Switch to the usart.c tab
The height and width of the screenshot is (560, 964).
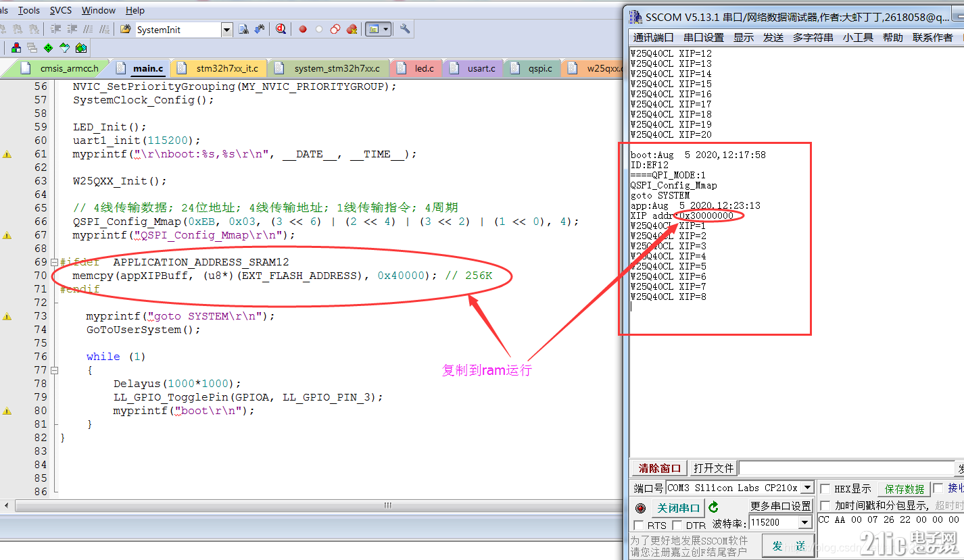(x=473, y=68)
